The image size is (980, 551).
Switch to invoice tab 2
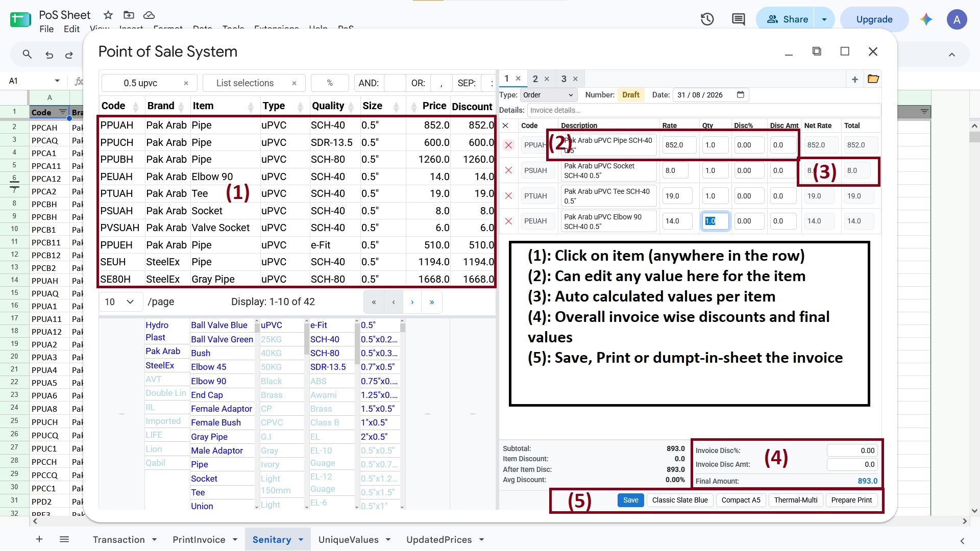[x=535, y=79]
